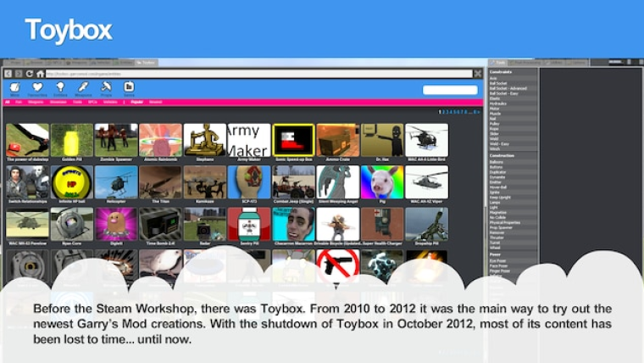The height and width of the screenshot is (363, 644).
Task: Open the Stephano golden statue thumbnail
Action: (205, 140)
